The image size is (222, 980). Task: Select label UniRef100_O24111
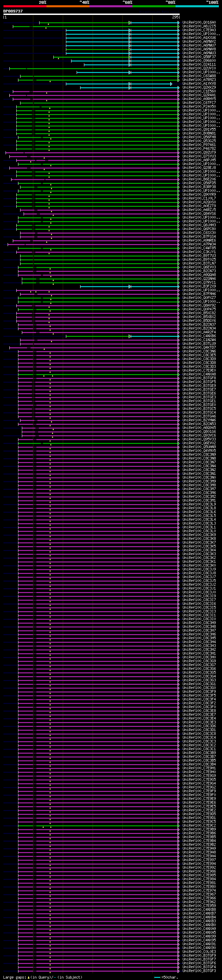point(199,65)
